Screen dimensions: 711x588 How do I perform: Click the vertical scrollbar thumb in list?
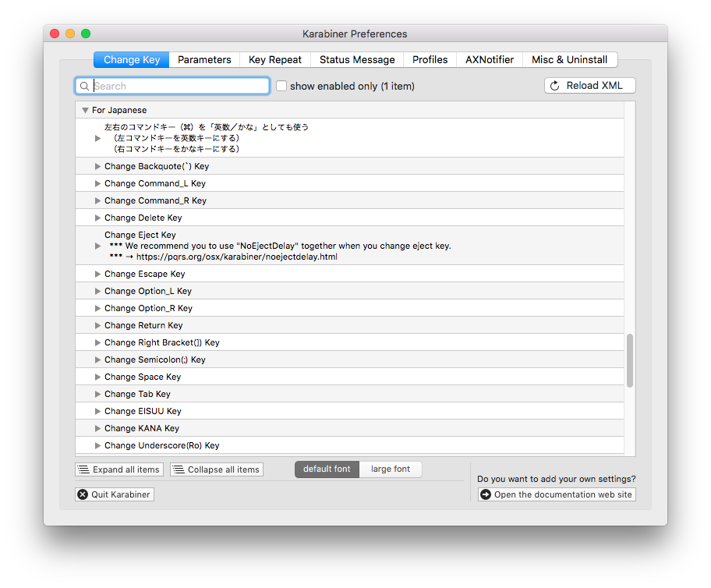(630, 360)
